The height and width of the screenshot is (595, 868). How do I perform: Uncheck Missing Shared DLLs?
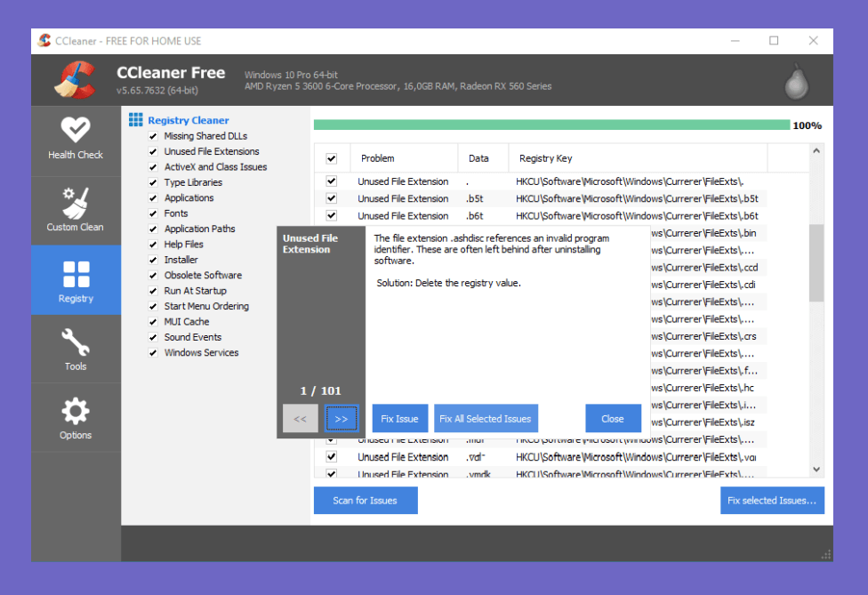tap(153, 136)
